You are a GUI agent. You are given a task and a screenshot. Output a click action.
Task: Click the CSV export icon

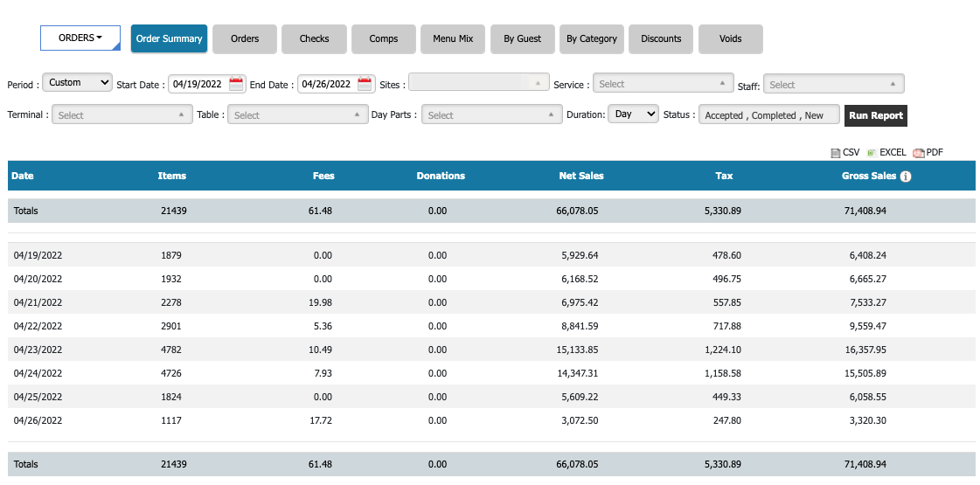835,153
